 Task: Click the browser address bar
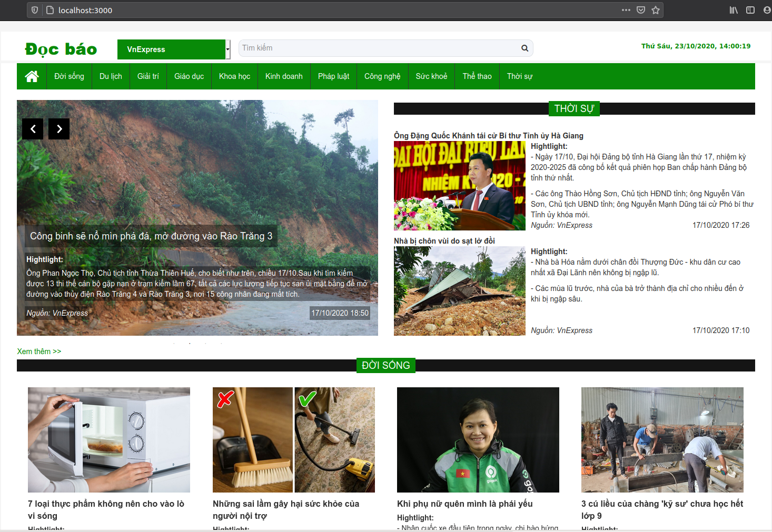point(337,10)
